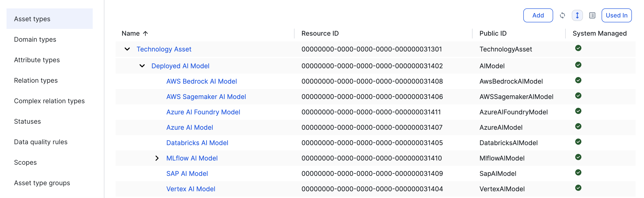644x198 pixels.
Task: Click the Resource ID column header
Action: (x=320, y=34)
